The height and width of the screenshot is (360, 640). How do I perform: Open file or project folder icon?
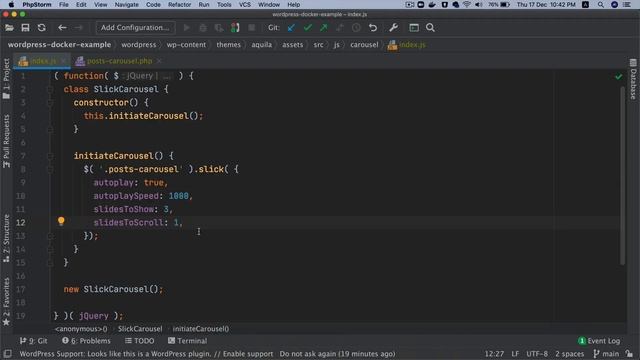(x=9, y=28)
